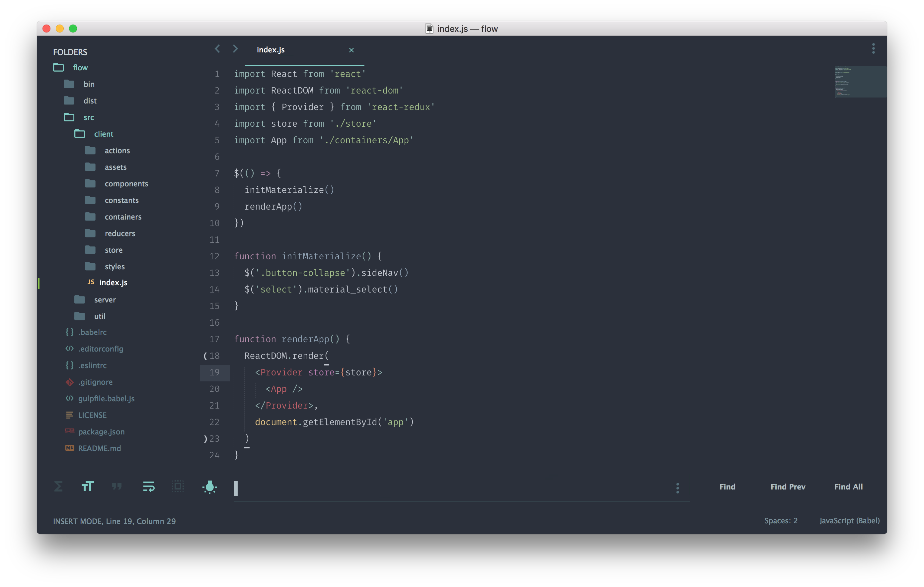Close the index.js tab
The height and width of the screenshot is (587, 924).
pos(351,50)
